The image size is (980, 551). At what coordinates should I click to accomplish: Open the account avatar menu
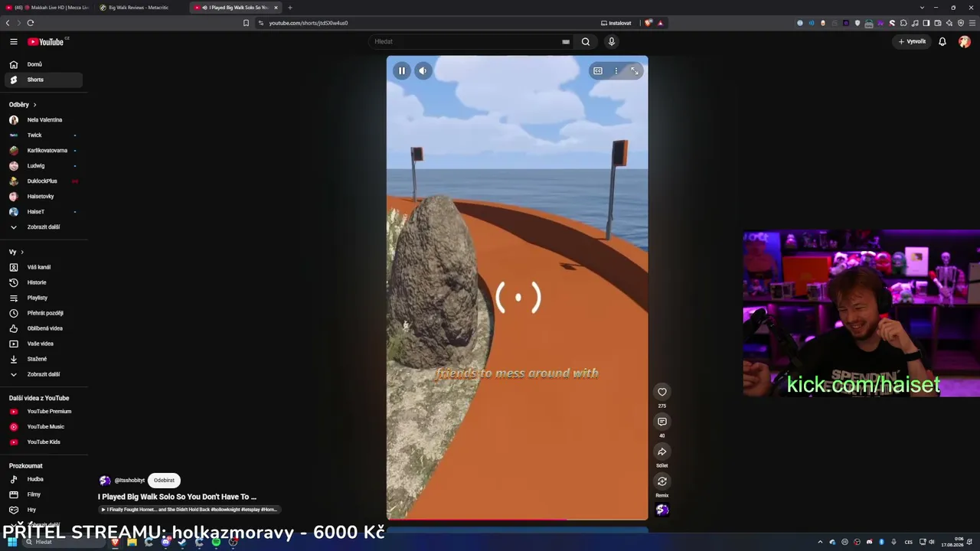coord(965,41)
